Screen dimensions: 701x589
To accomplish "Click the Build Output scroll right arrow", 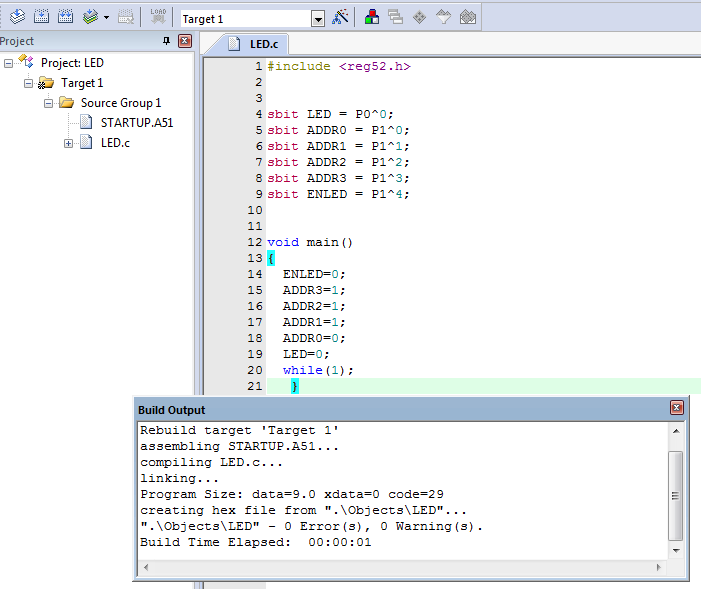I will [659, 567].
